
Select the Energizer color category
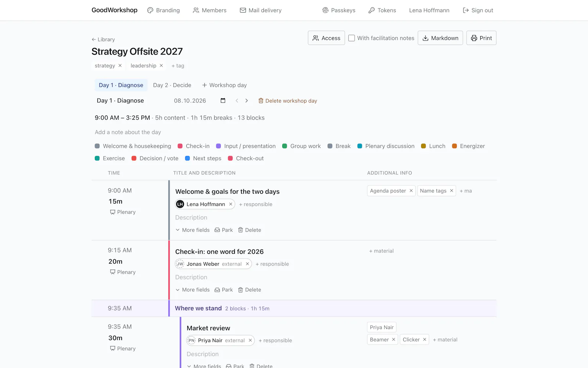pyautogui.click(x=469, y=146)
